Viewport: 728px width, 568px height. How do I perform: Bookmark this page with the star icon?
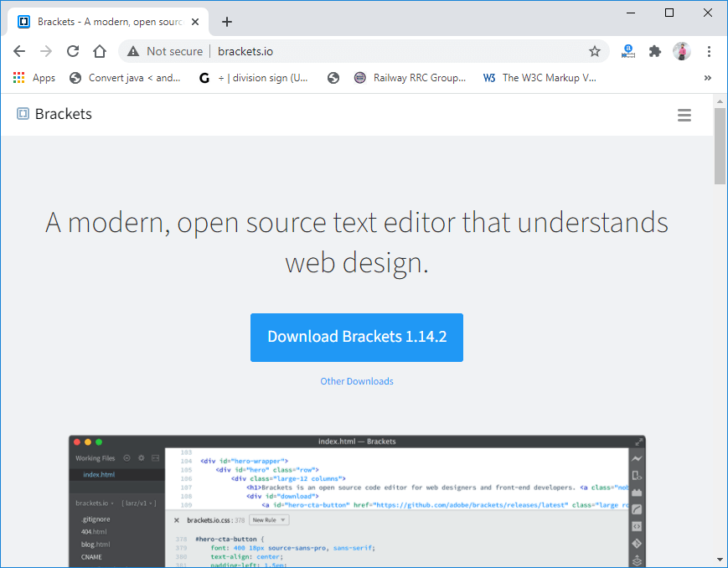595,51
